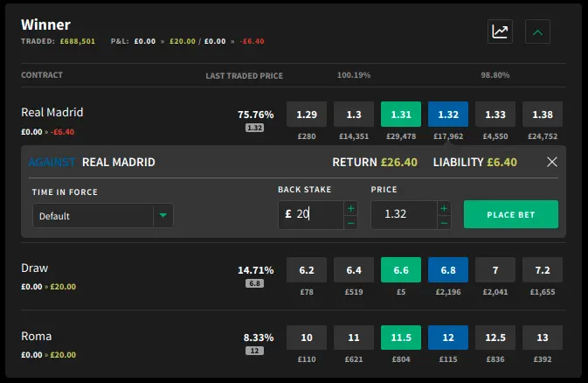
Task: Select Roma 10 price
Action: click(307, 338)
